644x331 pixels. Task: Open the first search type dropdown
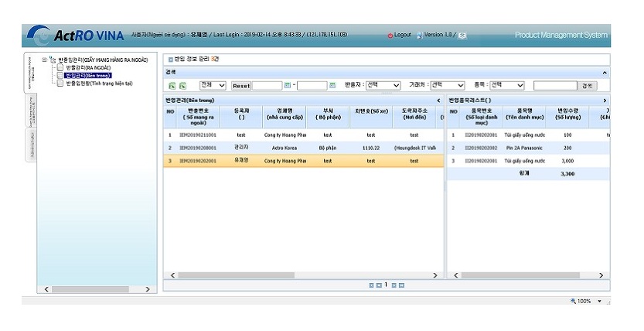point(213,85)
